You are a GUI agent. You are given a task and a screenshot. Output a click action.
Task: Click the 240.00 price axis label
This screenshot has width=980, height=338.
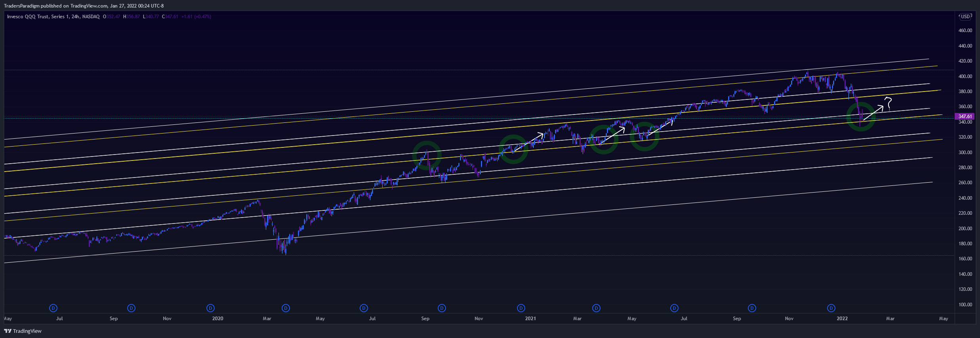[965, 198]
